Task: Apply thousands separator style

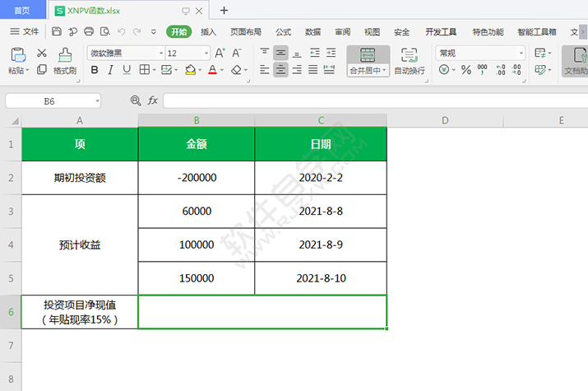Action: (x=482, y=70)
